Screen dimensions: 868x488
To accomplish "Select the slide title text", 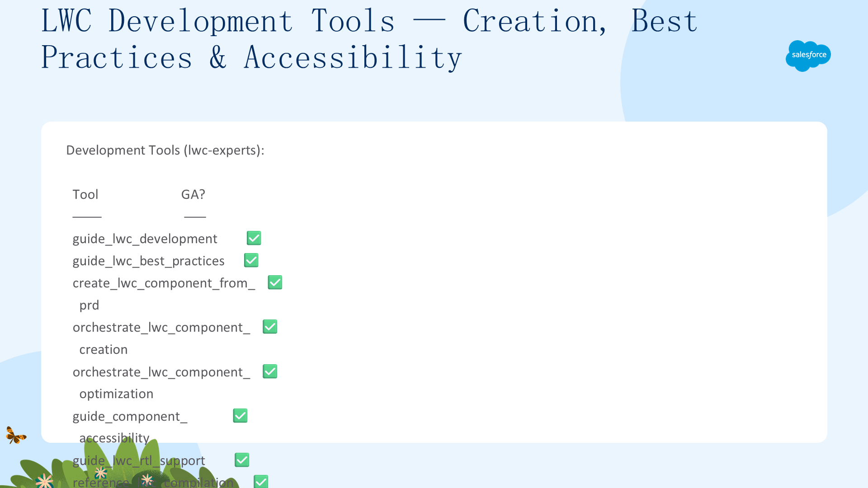I will (369, 39).
